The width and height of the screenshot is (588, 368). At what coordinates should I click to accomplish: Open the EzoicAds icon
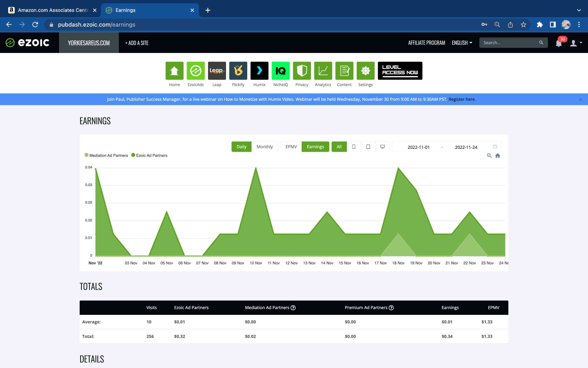pos(196,71)
